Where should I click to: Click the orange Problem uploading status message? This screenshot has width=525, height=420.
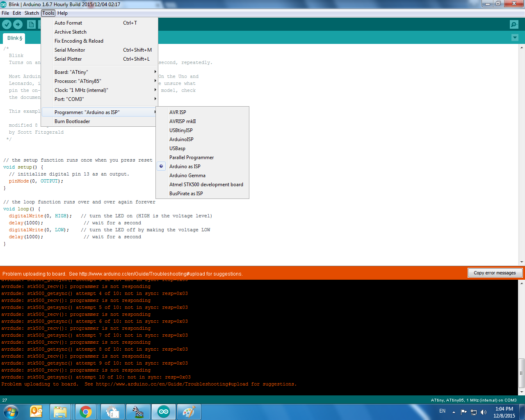point(122,274)
